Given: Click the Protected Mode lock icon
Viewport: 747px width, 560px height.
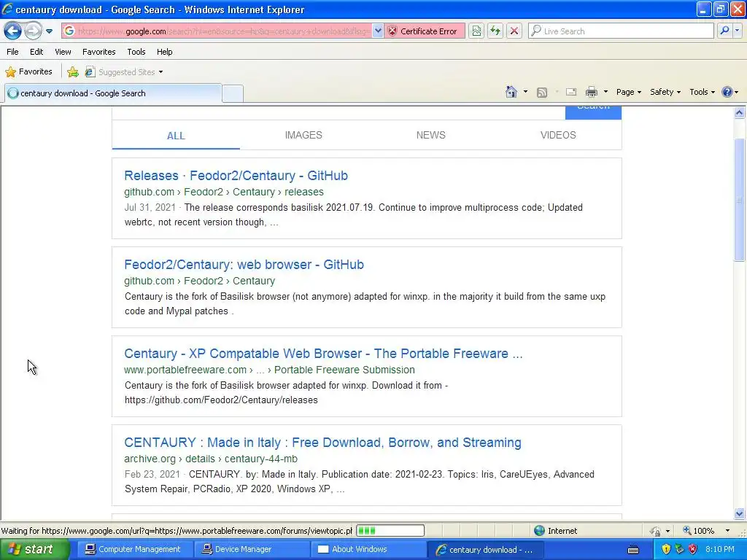Looking at the screenshot, I should pos(656,531).
